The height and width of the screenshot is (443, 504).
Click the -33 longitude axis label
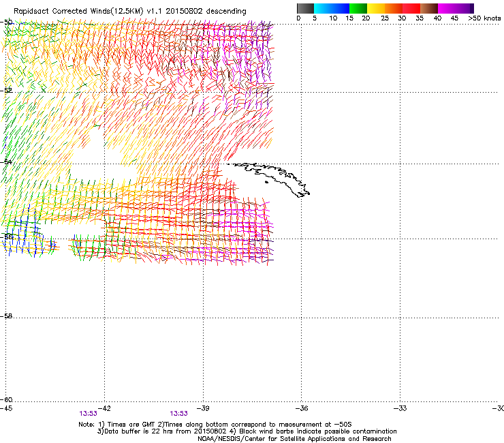pyautogui.click(x=400, y=408)
